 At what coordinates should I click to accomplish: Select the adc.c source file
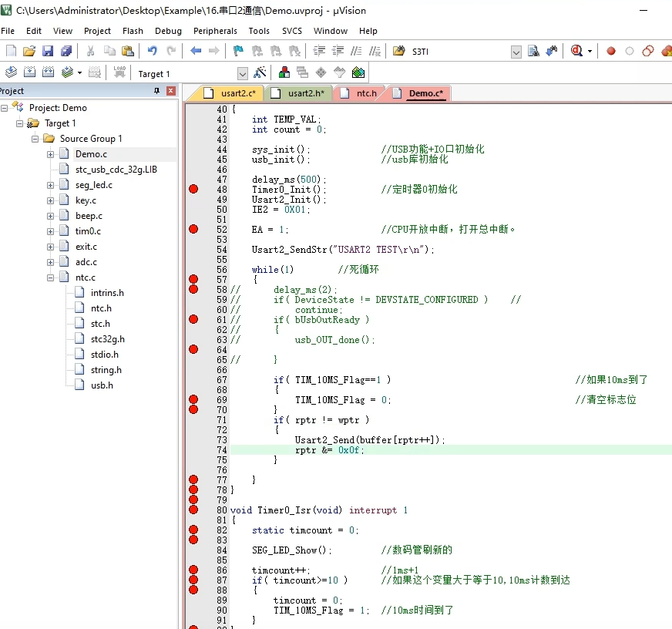[86, 262]
